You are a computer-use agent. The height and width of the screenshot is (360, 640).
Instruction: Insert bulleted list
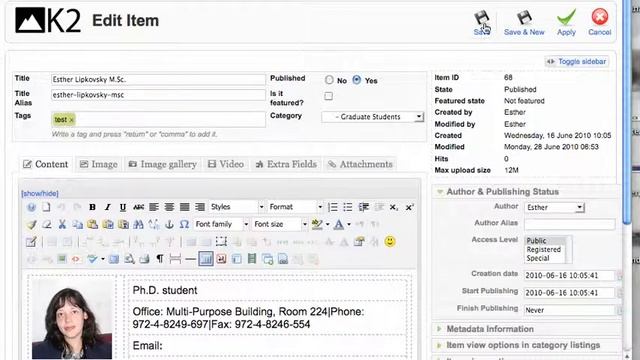point(348,207)
